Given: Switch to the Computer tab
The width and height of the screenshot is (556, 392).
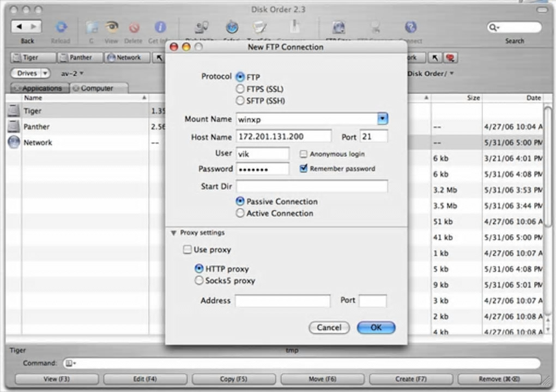Looking at the screenshot, I should pyautogui.click(x=99, y=88).
